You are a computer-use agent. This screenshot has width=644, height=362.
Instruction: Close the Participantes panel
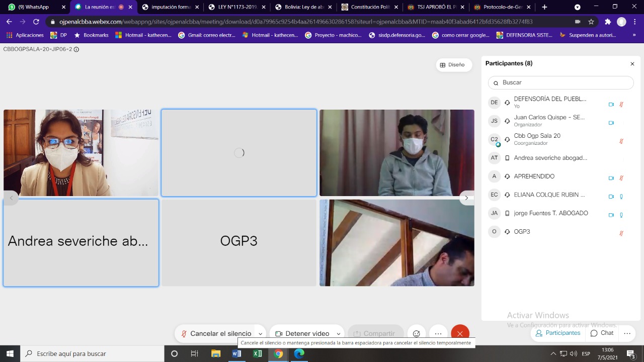[632, 64]
